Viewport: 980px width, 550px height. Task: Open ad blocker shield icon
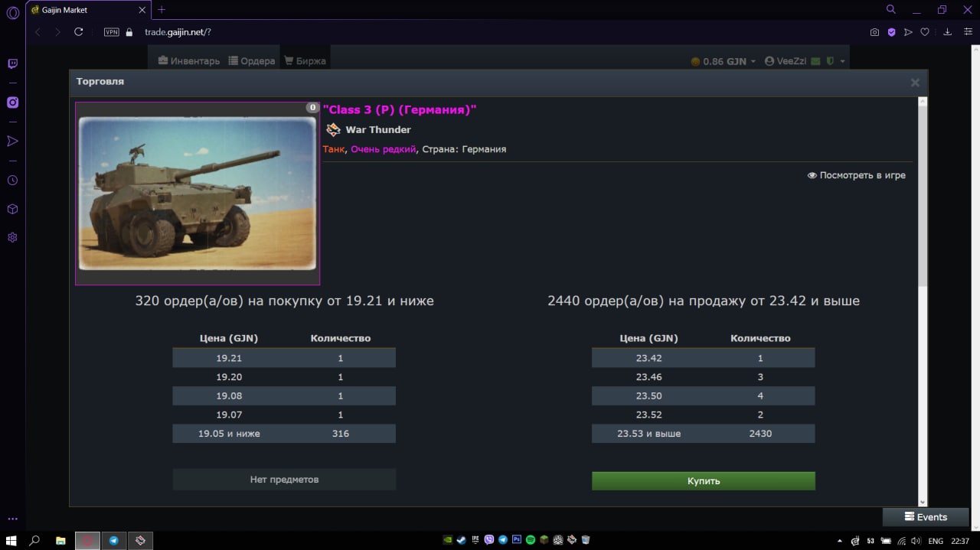point(891,32)
